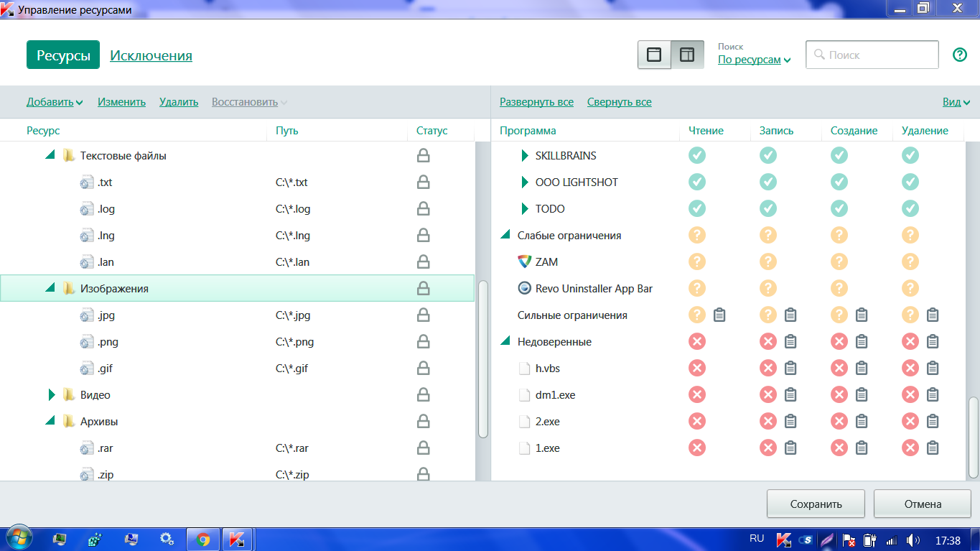The width and height of the screenshot is (980, 551).
Task: Toggle Создание permission for ZAM
Action: point(839,261)
